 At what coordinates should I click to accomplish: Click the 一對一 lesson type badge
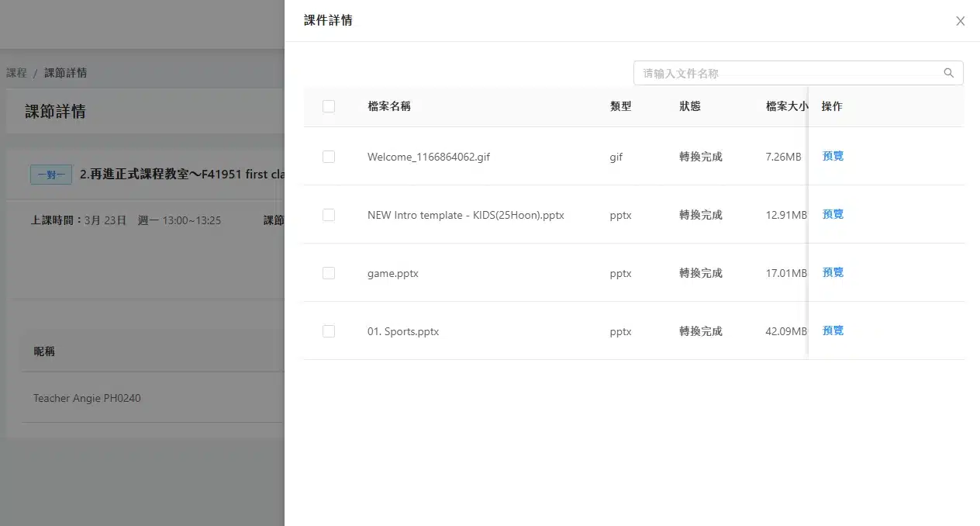coord(50,175)
